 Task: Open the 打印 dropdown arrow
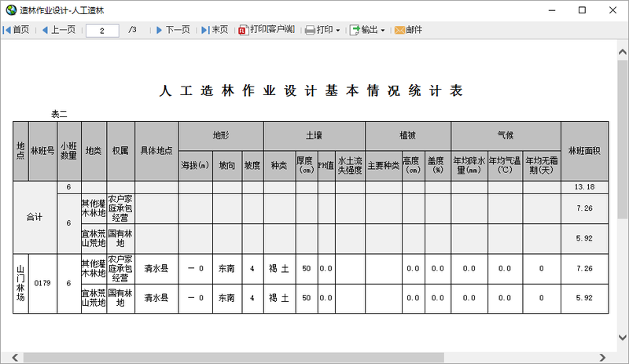tap(338, 31)
